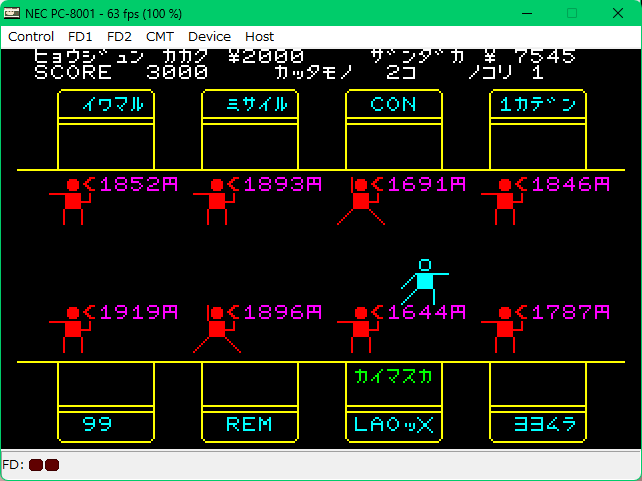Open the Control menu
This screenshot has height=481, width=642.
click(31, 36)
